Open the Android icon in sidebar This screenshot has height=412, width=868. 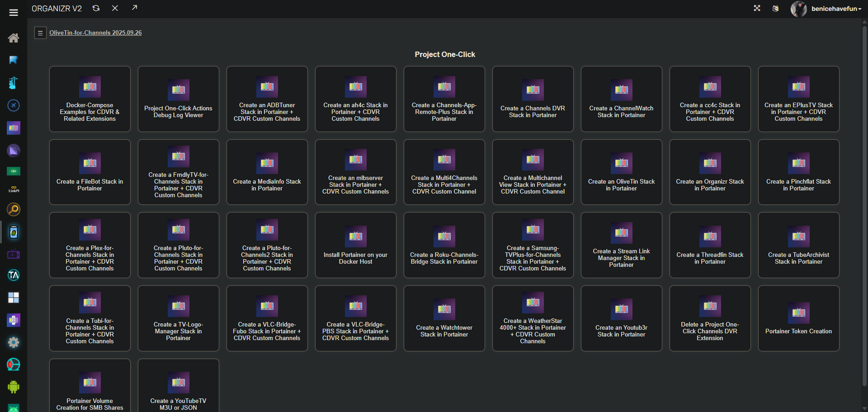tap(14, 387)
